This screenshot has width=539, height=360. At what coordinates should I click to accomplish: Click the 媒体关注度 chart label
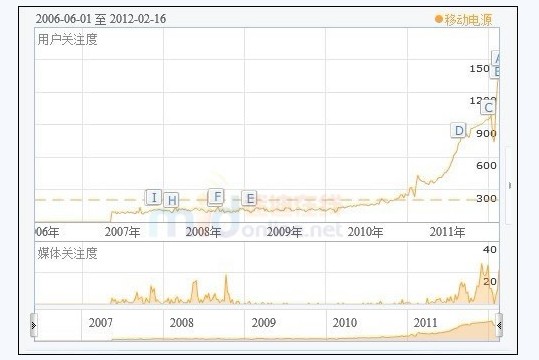click(68, 253)
